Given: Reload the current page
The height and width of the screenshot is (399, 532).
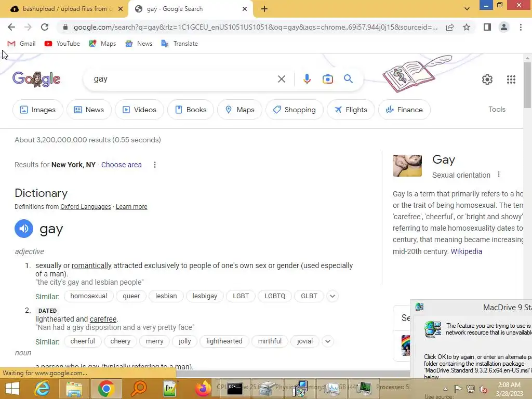Looking at the screenshot, I should [45, 27].
